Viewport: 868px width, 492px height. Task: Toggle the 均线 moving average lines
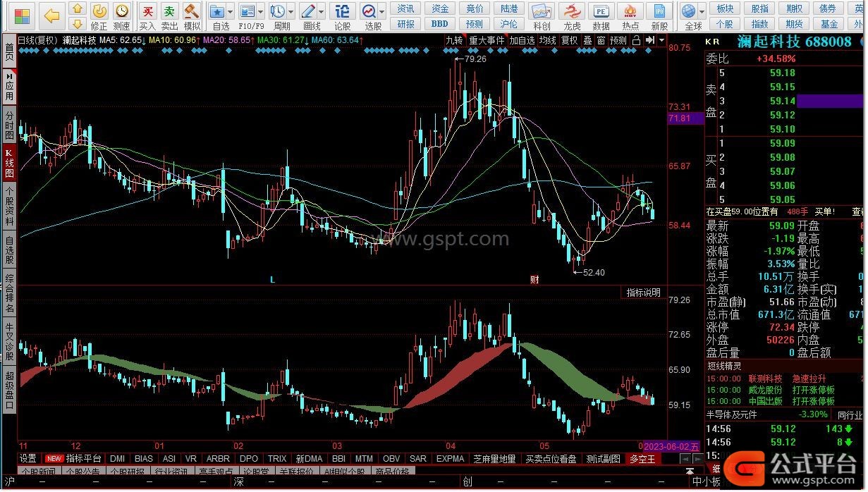pyautogui.click(x=548, y=40)
